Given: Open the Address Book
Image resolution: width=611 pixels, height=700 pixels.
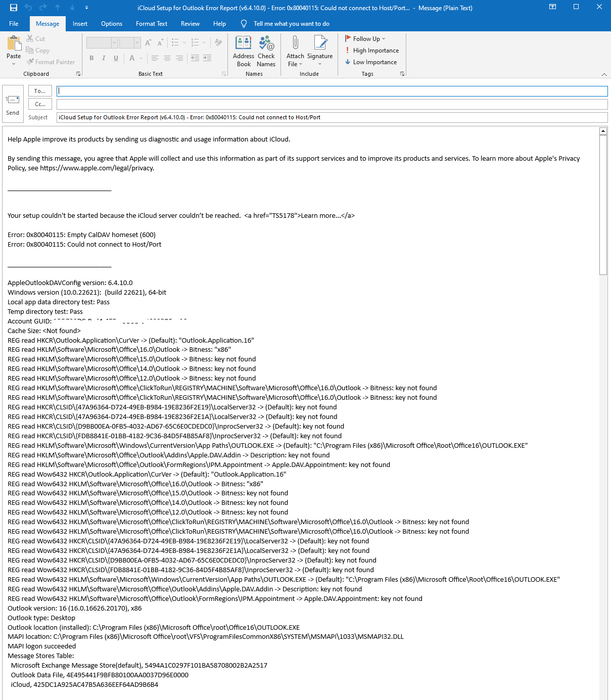Looking at the screenshot, I should (x=244, y=51).
